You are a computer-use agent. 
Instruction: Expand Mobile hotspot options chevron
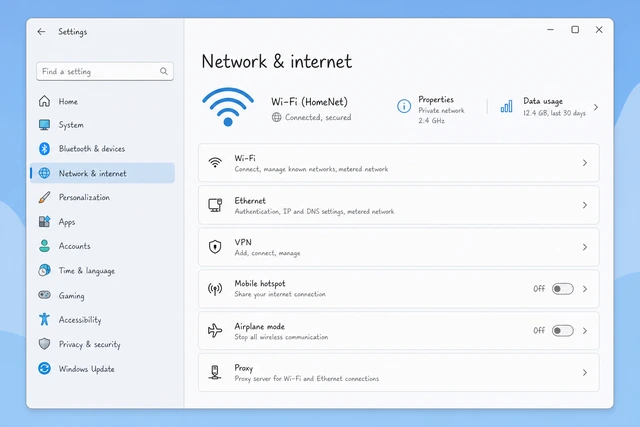click(x=584, y=289)
